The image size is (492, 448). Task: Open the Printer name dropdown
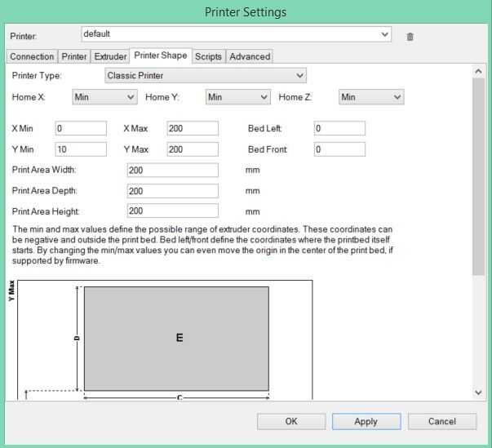coord(236,34)
